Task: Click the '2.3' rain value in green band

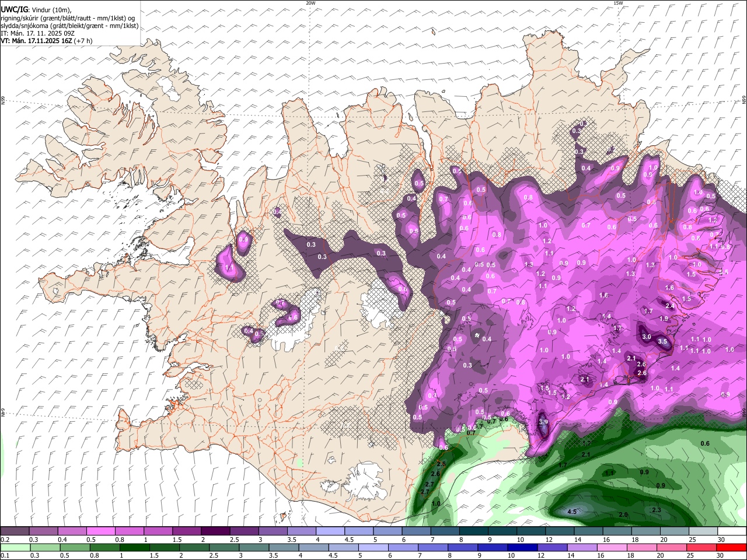Action: tap(656, 510)
